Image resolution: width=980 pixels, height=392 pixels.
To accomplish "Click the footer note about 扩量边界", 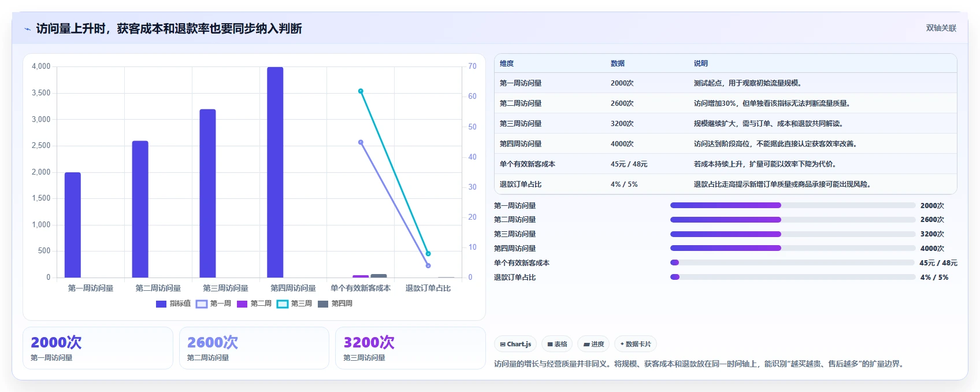I will tap(700, 364).
